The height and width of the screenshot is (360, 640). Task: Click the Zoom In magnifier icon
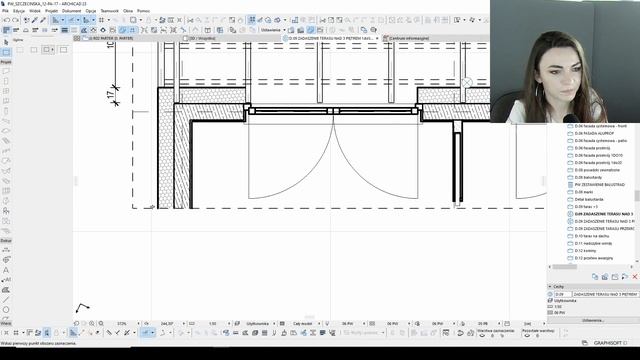pyautogui.click(x=92, y=323)
